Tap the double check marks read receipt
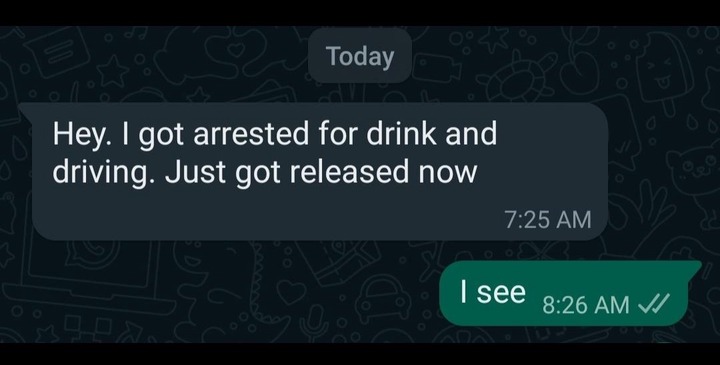Screen dimensions: 720x365 654,304
